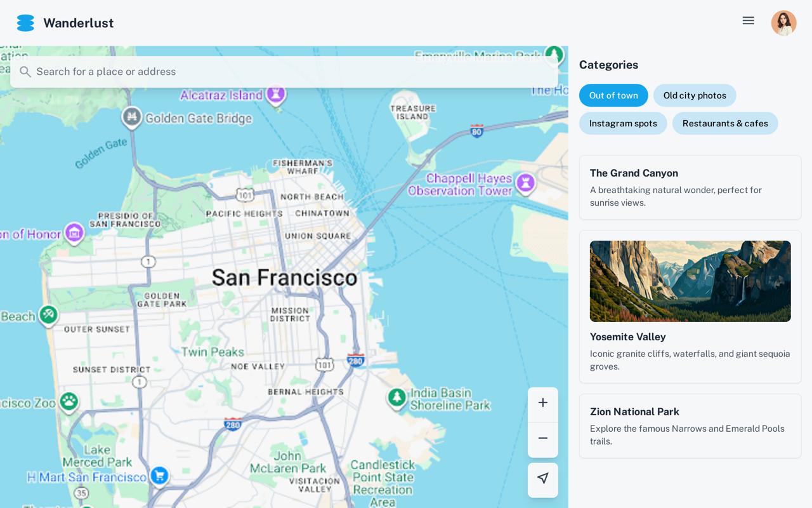Screen dimensions: 812x508
Task: Zoom out of the map
Action: pos(542,438)
